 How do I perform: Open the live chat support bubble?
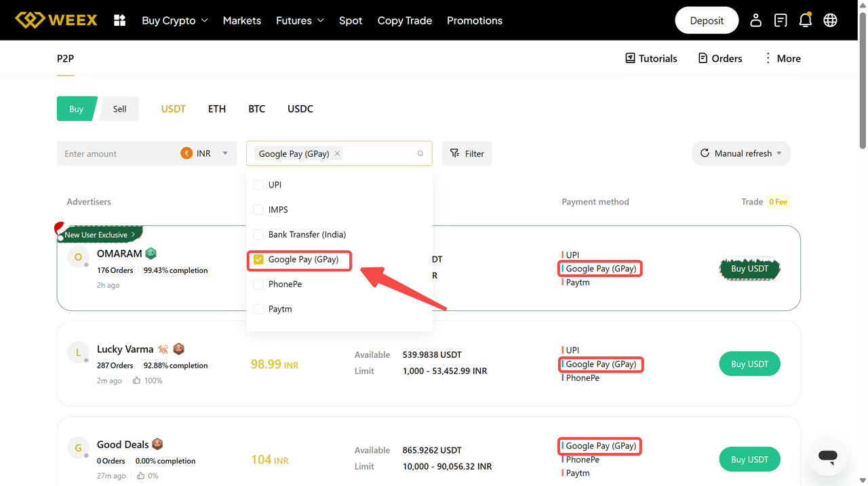(x=827, y=456)
